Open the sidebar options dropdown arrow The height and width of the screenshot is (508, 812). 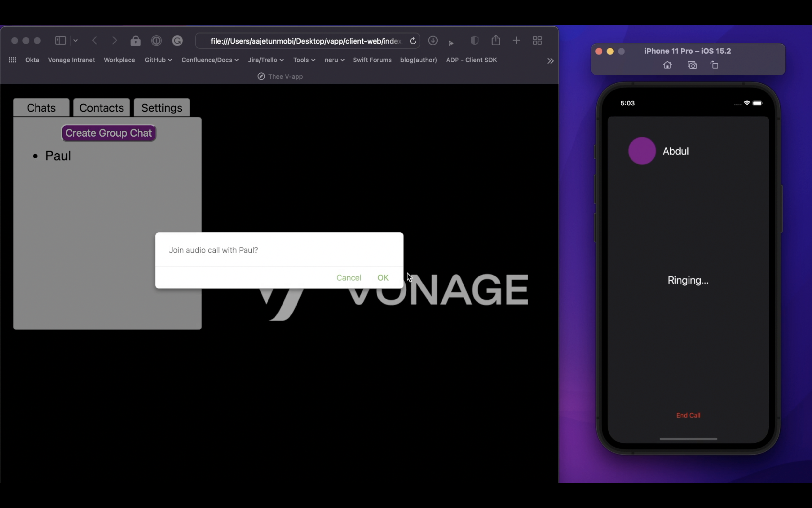point(76,41)
